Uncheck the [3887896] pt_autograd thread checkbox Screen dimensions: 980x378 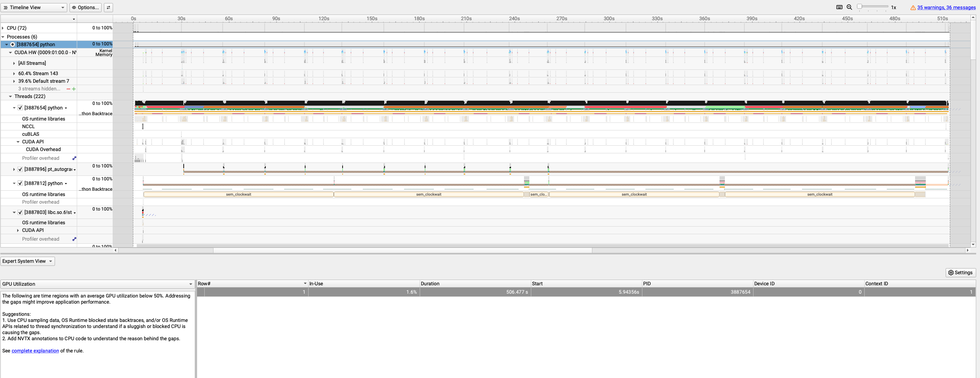pos(20,169)
